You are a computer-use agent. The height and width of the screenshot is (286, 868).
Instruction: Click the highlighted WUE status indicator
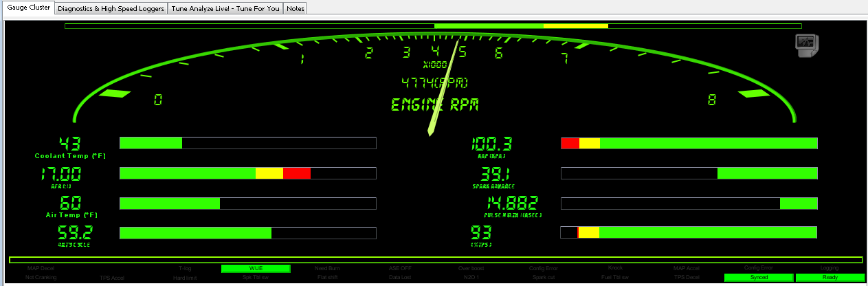coord(256,268)
